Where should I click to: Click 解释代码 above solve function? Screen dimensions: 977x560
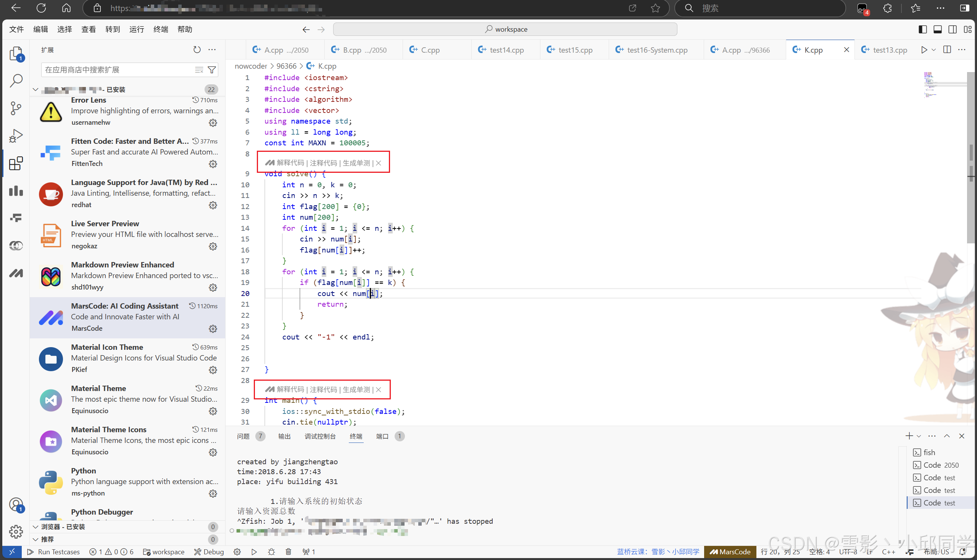(290, 163)
